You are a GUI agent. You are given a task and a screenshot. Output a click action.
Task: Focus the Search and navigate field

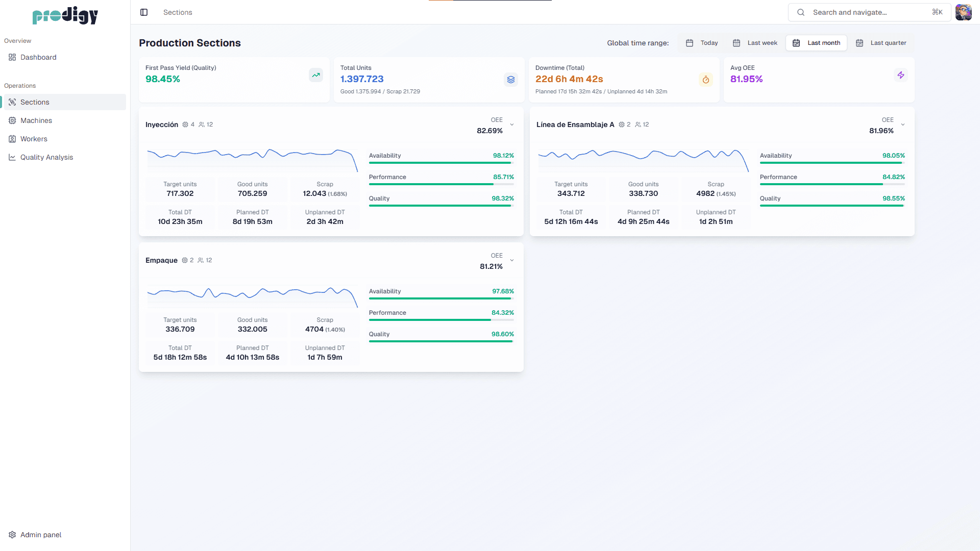click(x=869, y=12)
